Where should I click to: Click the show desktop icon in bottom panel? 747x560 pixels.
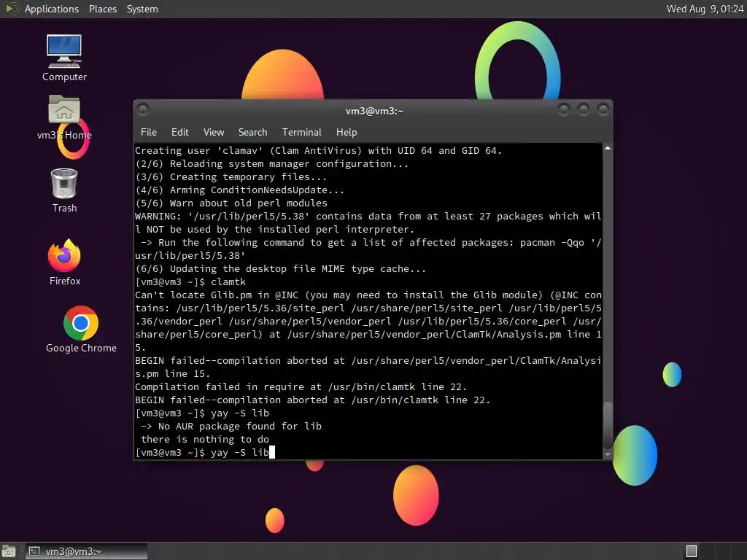[x=9, y=551]
